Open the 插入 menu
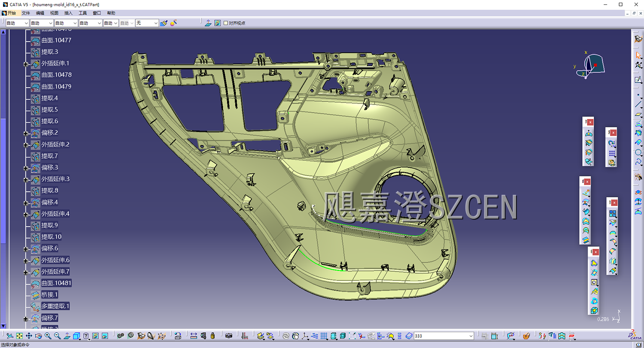Screen dimensions: 644x348 point(69,13)
